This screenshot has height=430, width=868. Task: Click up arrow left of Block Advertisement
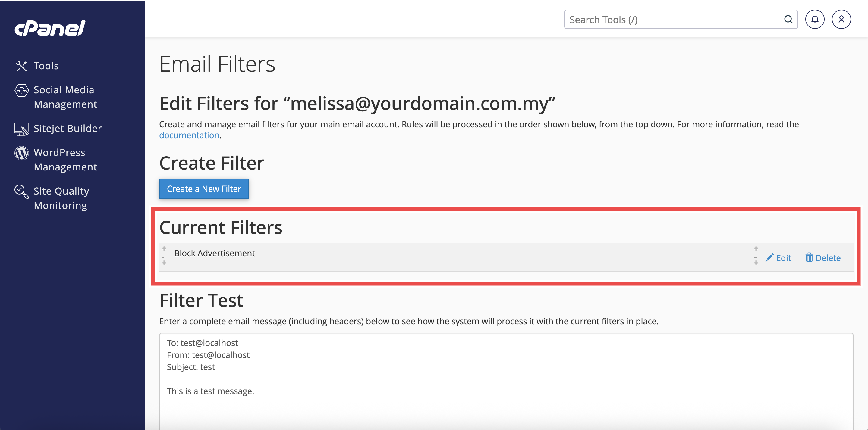(x=164, y=248)
